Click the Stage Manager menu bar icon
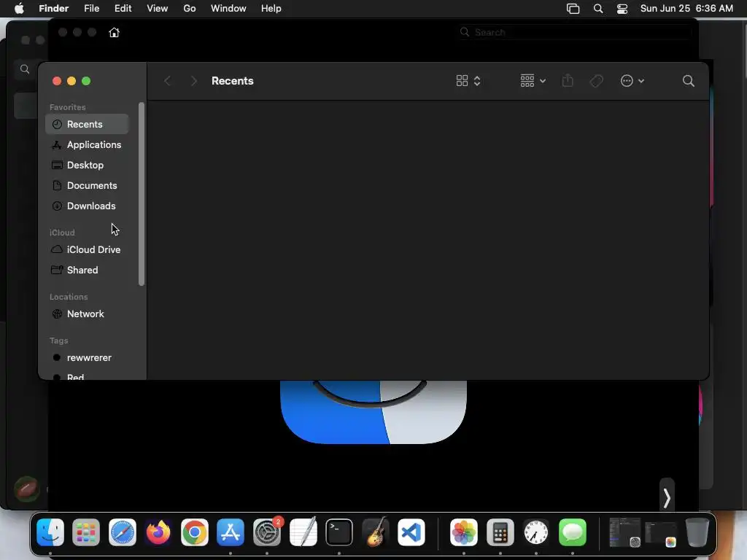This screenshot has width=747, height=560. pos(573,9)
